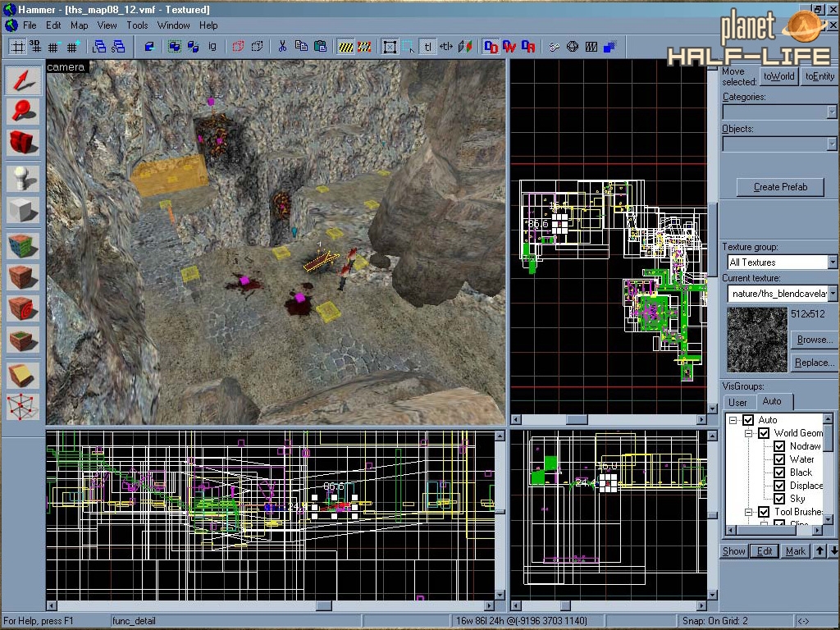Viewport: 840px width, 630px height.
Task: Click the 'camera' viewport label
Action: 66,67
